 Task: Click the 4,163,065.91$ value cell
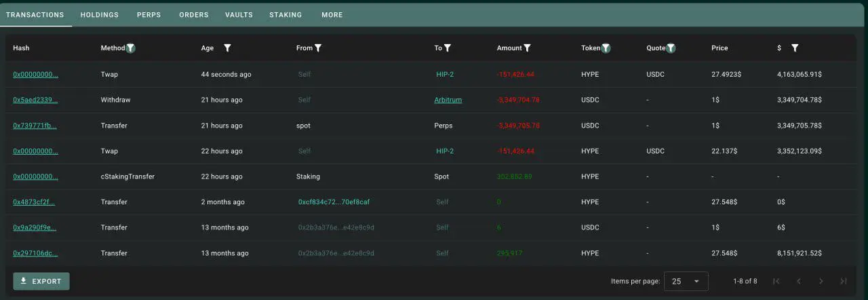point(800,75)
